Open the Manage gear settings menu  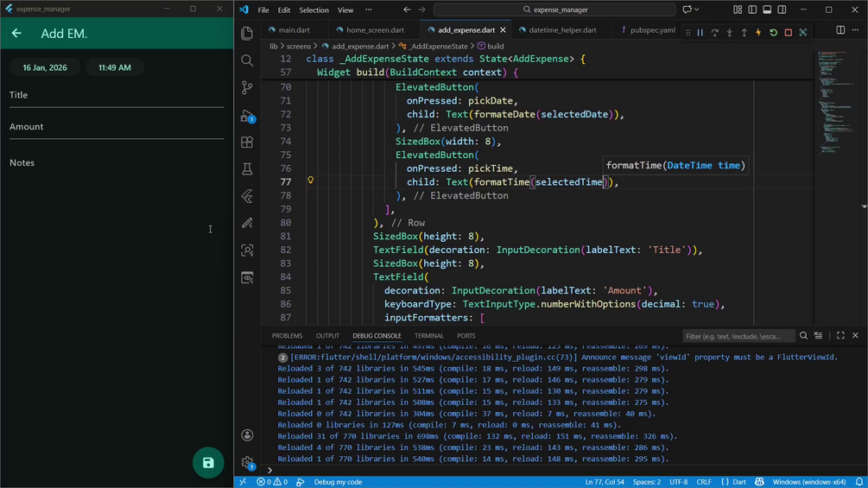click(248, 462)
